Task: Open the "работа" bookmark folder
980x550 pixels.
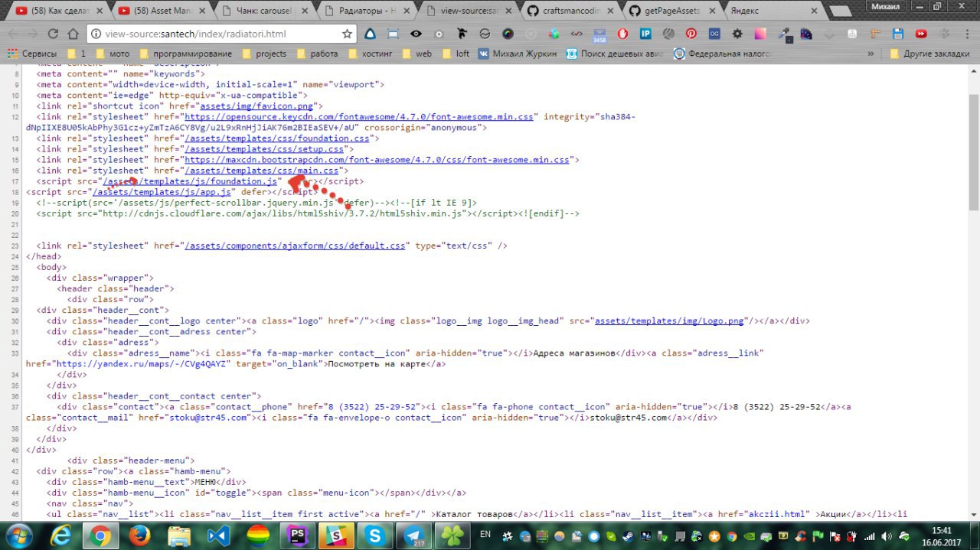Action: click(x=317, y=54)
